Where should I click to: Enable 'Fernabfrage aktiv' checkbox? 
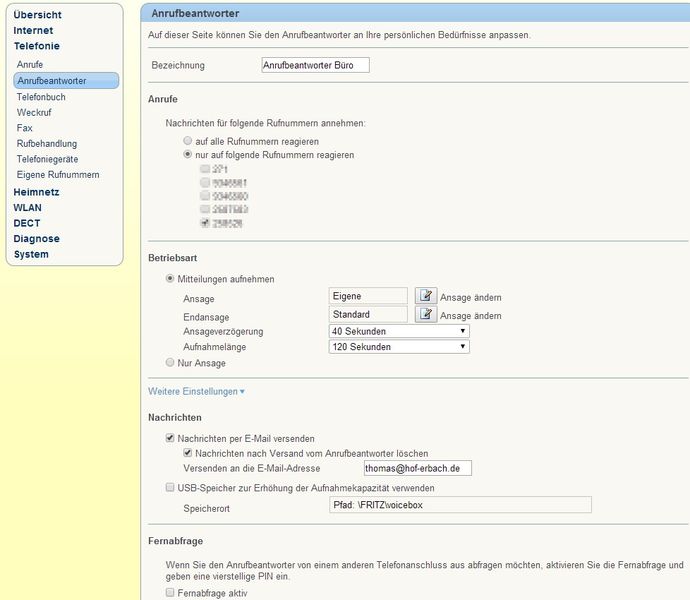(170, 593)
